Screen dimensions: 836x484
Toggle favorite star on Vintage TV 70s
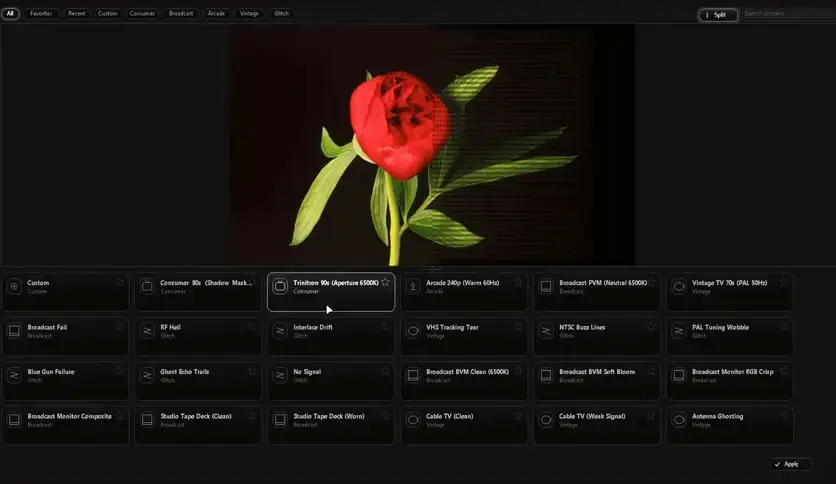tap(784, 282)
